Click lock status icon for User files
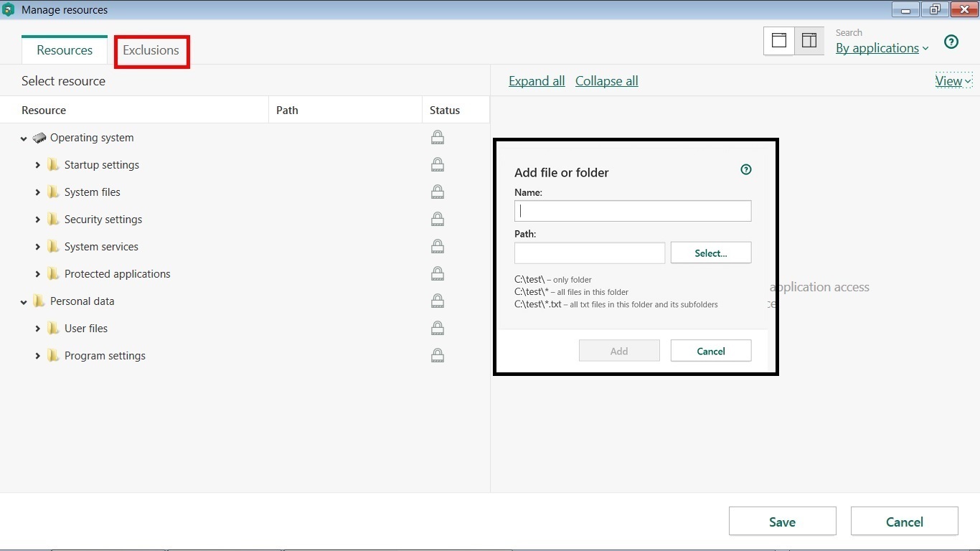Viewport: 980px width, 551px height. [437, 329]
